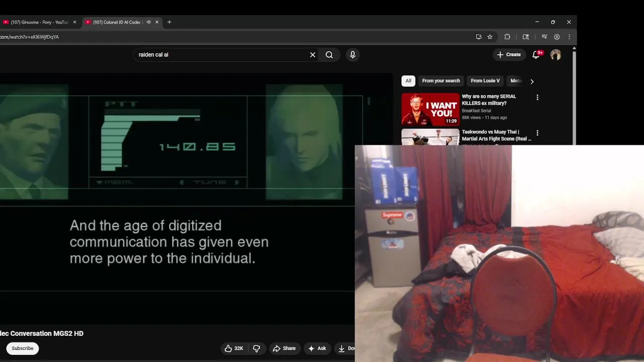Open the Chrome profile icon

tap(557, 37)
